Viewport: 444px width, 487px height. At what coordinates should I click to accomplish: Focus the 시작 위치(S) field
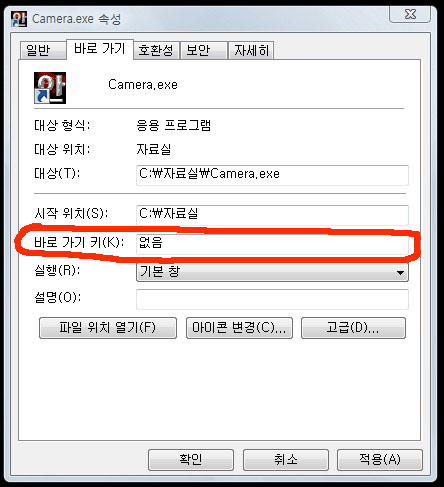[x=272, y=215]
